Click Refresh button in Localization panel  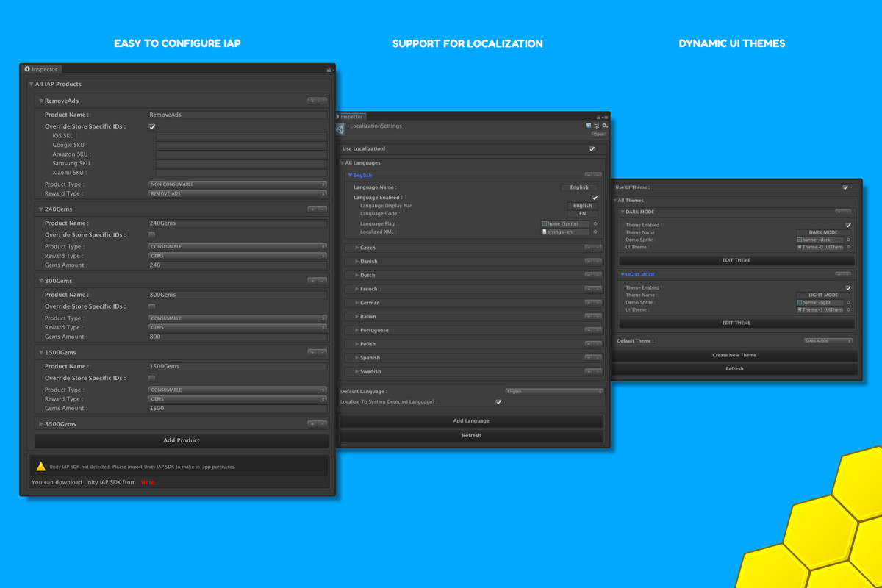tap(471, 435)
